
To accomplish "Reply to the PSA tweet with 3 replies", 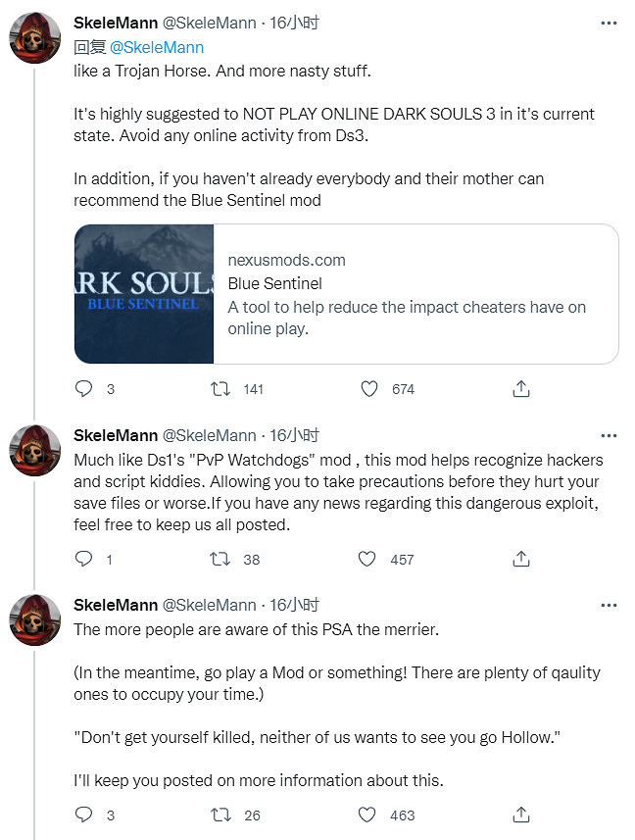I will [x=84, y=815].
